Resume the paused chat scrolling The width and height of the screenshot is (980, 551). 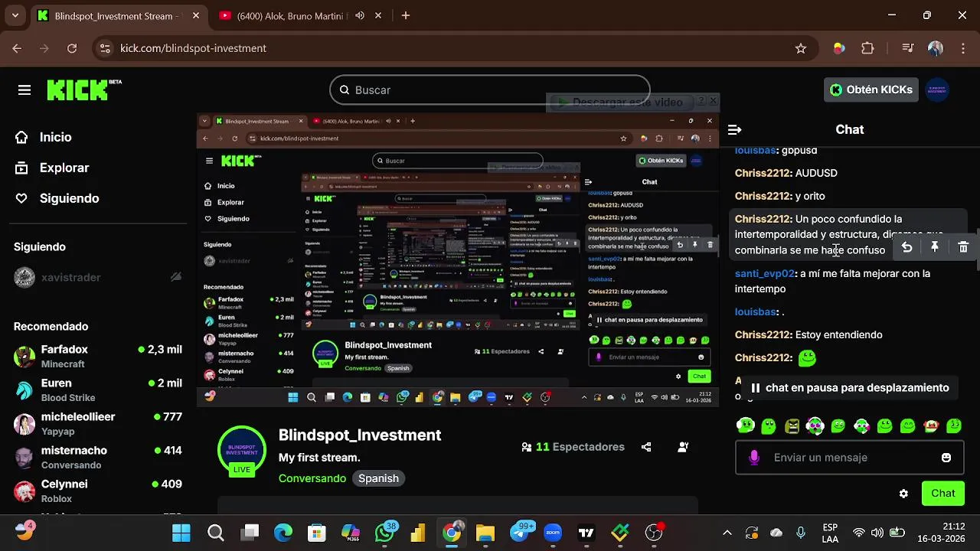pos(849,388)
